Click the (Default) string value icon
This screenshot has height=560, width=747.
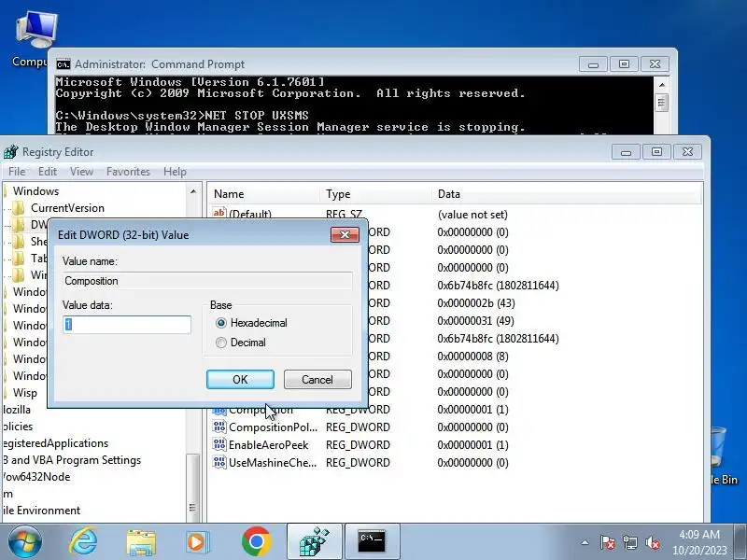pyautogui.click(x=219, y=213)
